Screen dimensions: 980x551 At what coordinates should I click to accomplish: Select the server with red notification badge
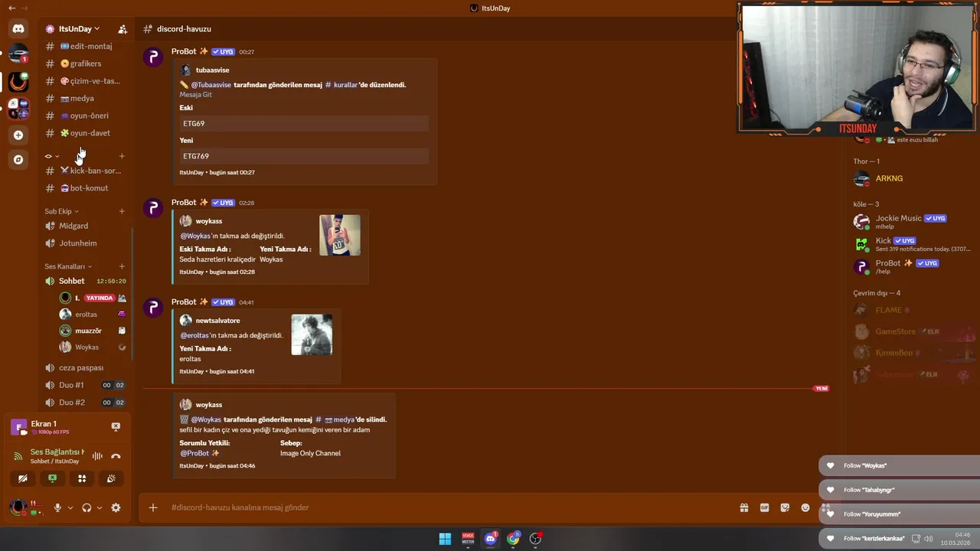pyautogui.click(x=18, y=54)
